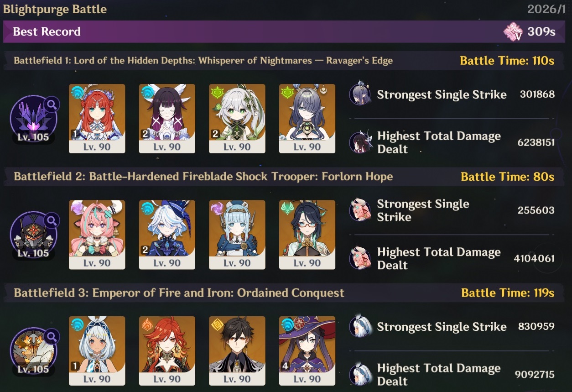Open Battlefield 1 boss magnifier details
Screen dimensions: 572x392
pyautogui.click(x=52, y=105)
